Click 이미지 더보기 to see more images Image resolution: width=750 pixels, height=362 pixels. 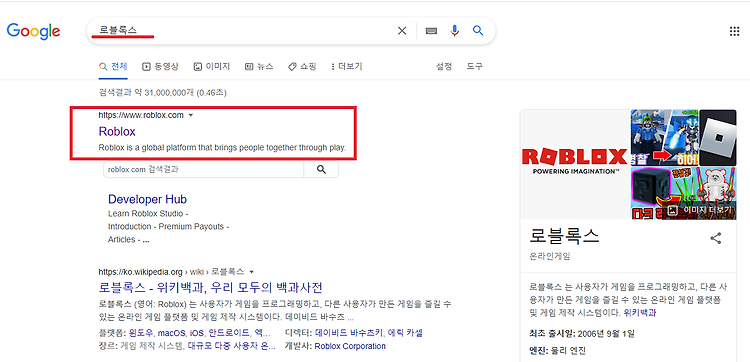coord(701,209)
